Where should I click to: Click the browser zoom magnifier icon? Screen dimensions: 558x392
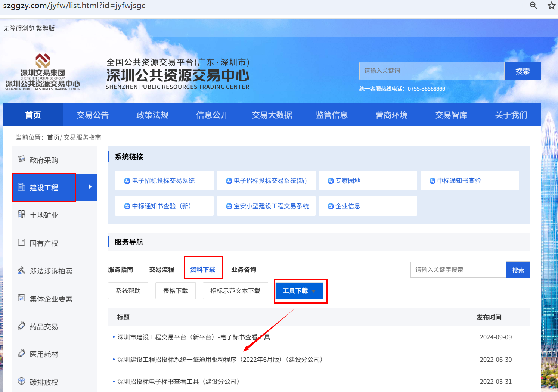click(x=533, y=6)
